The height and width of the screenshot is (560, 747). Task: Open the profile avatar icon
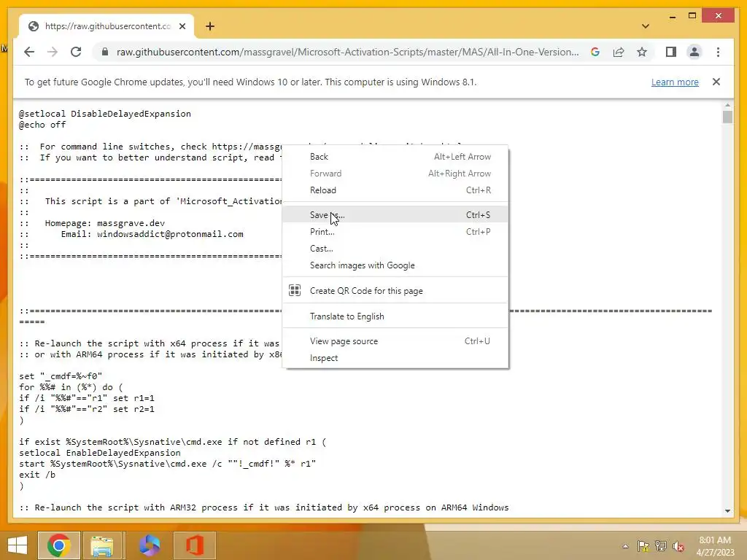(x=694, y=52)
